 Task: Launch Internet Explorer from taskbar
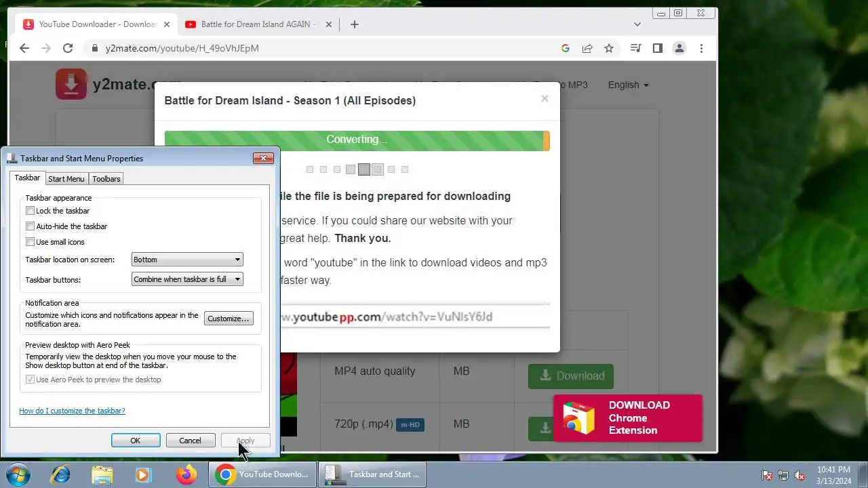[x=60, y=474]
